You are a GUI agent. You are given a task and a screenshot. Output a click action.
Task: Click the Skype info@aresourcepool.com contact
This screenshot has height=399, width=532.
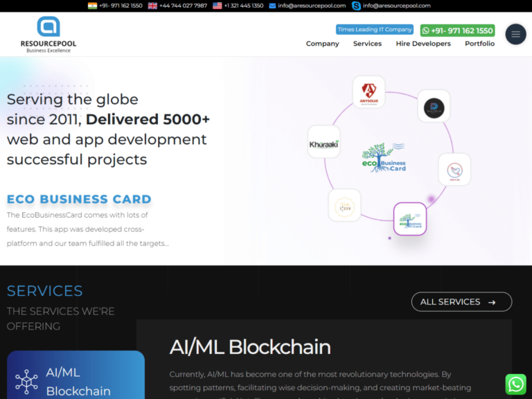[397, 6]
